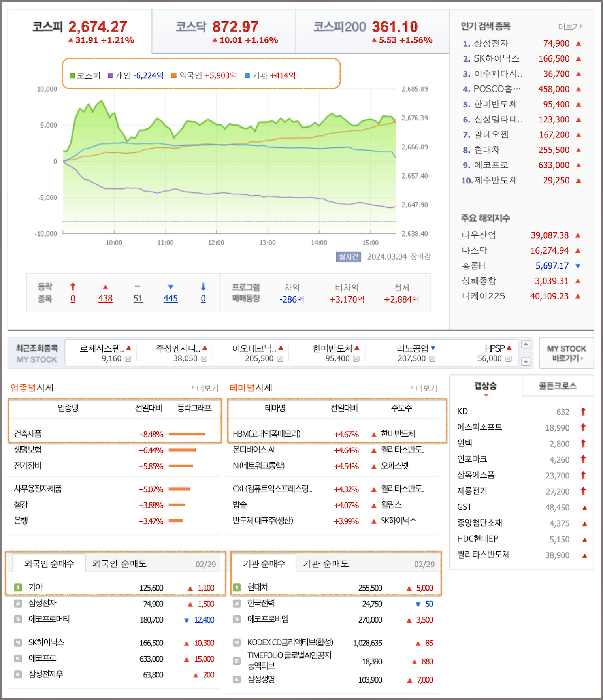Remove 로체시스템 from recently viewed stocks
Screen dimensions: 603x700
pyautogui.click(x=128, y=359)
